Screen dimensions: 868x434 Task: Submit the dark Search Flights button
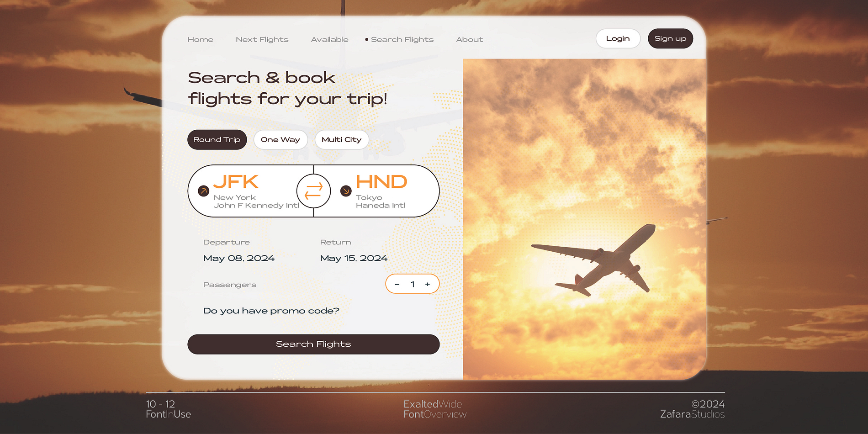tap(313, 344)
